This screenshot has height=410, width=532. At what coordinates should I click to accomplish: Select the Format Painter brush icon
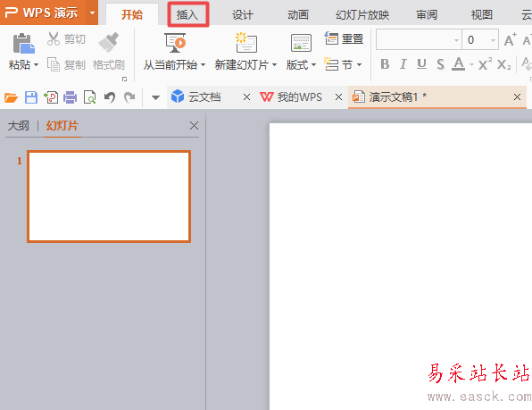109,42
